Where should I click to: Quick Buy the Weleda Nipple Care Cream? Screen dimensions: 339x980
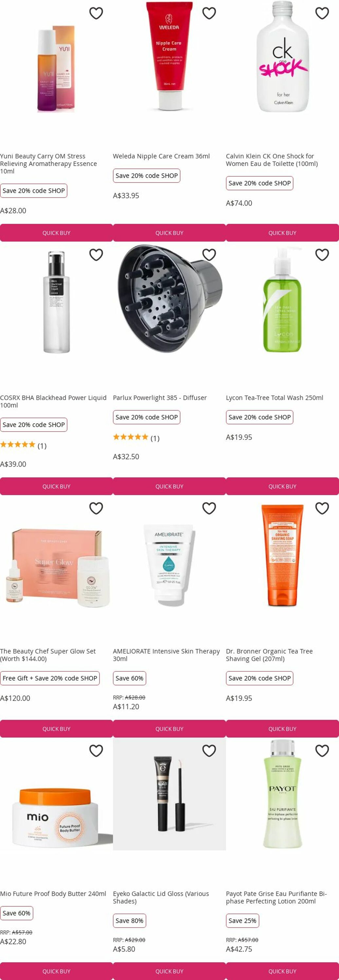pyautogui.click(x=169, y=233)
